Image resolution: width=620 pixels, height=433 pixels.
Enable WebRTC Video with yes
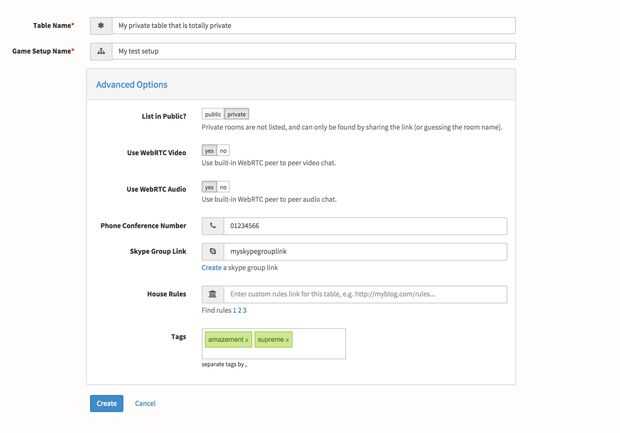pos(209,151)
